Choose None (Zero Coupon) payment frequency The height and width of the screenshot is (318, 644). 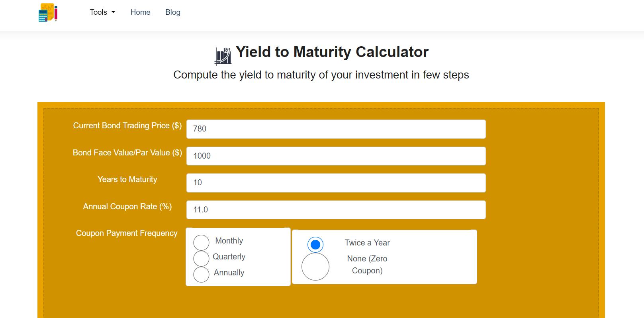click(x=315, y=265)
